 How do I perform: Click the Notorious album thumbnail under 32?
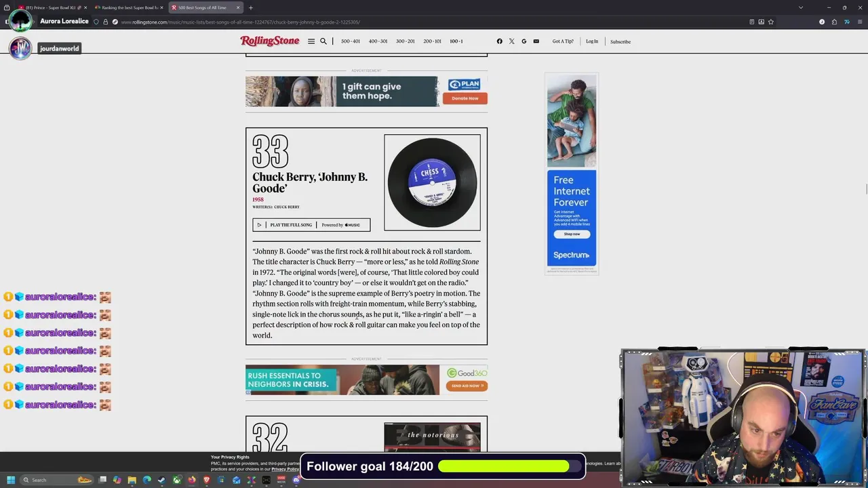click(432, 436)
